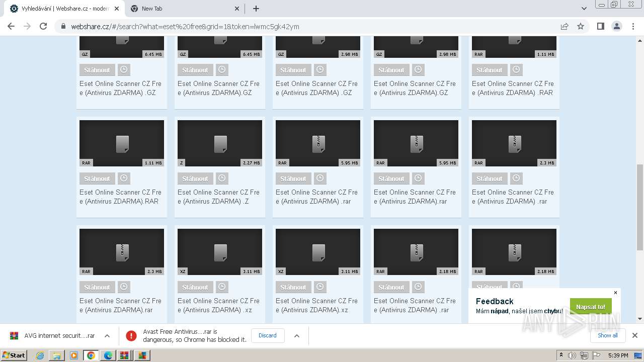644x362 pixels.
Task: Click the clock icon above the 'ZDARMA).xz' title
Action: point(320,287)
